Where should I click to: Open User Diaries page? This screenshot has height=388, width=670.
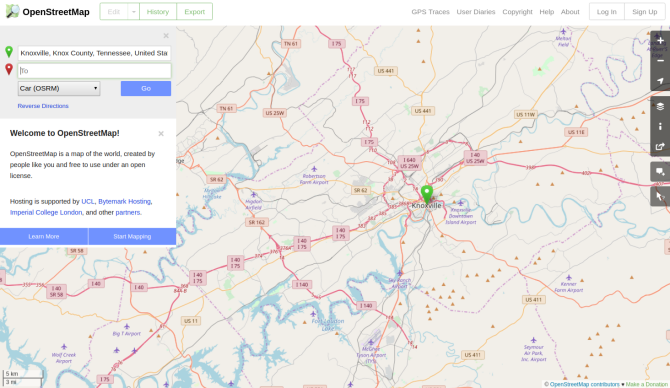476,12
